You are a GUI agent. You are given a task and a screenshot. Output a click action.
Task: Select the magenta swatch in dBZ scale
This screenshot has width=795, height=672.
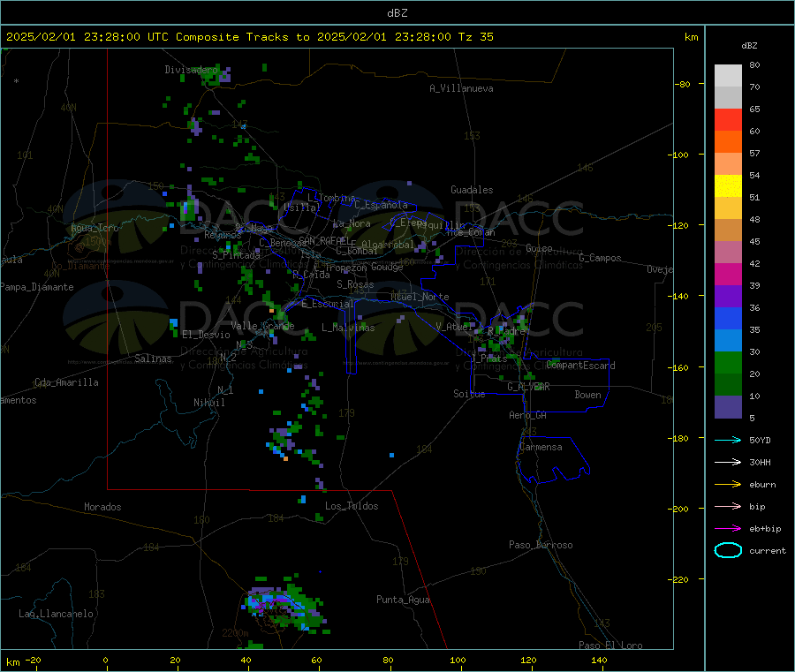[x=728, y=274]
